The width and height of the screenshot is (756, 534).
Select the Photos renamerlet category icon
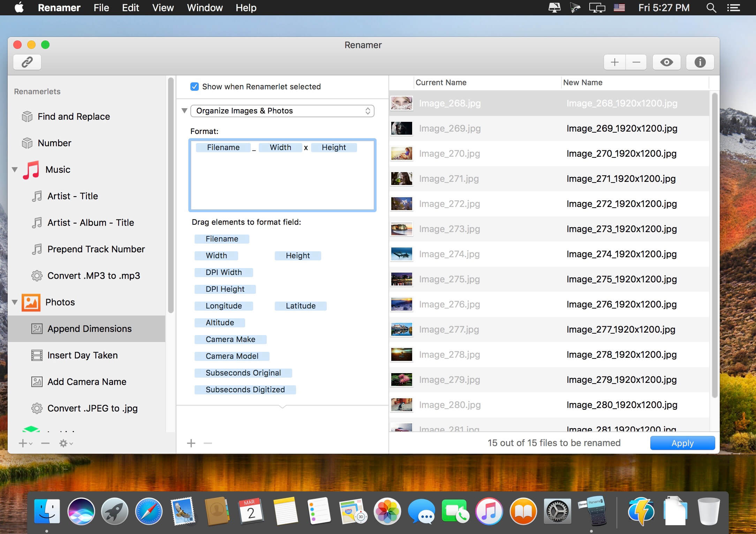(31, 302)
